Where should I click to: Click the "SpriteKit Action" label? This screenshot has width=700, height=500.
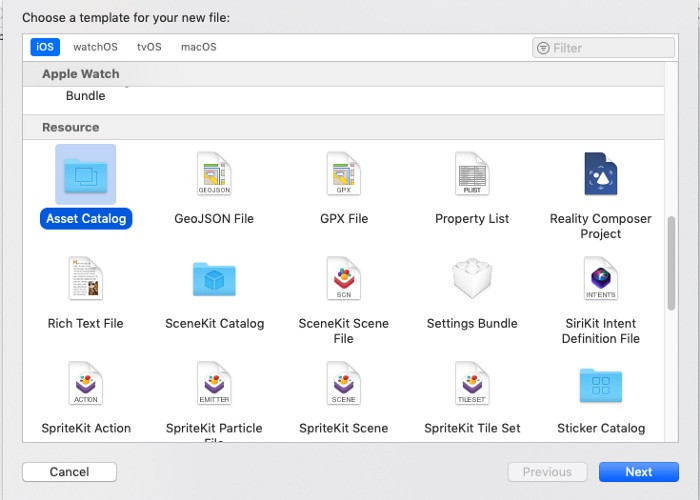point(86,429)
